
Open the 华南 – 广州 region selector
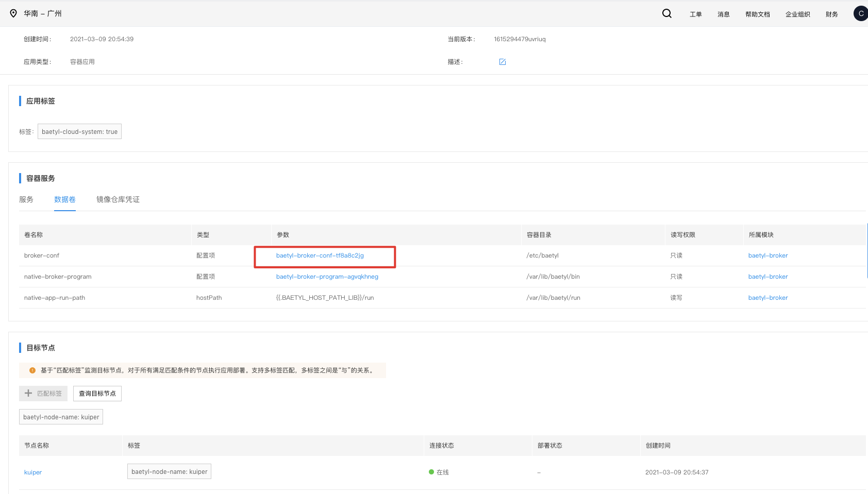(x=43, y=13)
